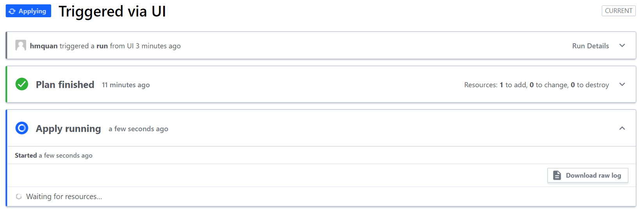Click the 11 minutes ago plan timestamp

click(x=126, y=85)
